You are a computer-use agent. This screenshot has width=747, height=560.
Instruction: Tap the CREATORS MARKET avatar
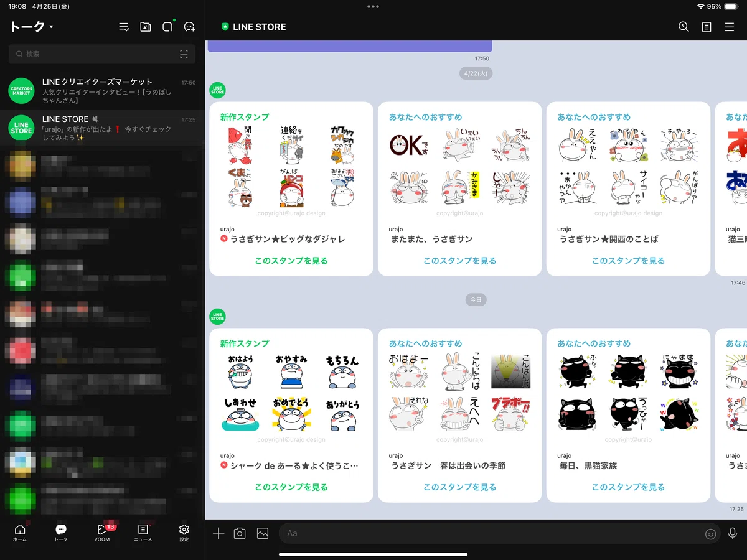[21, 91]
